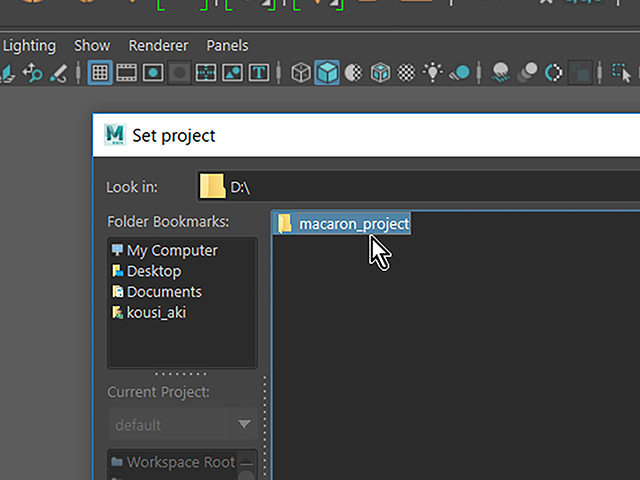Go to Desktop bookmark
This screenshot has height=480, width=640.
click(x=147, y=271)
